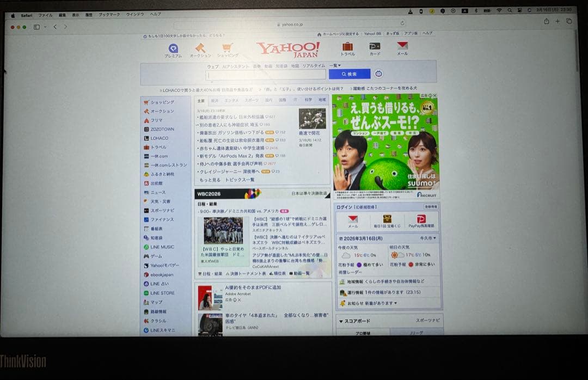Open LINE STORE in the left sidebar
Image resolution: width=588 pixels, height=380 pixels.
[x=162, y=293]
